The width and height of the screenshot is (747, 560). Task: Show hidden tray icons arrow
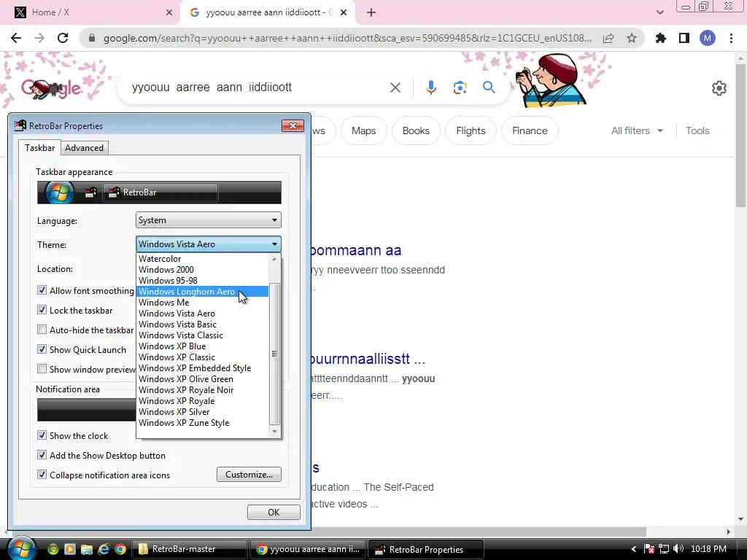tap(634, 549)
